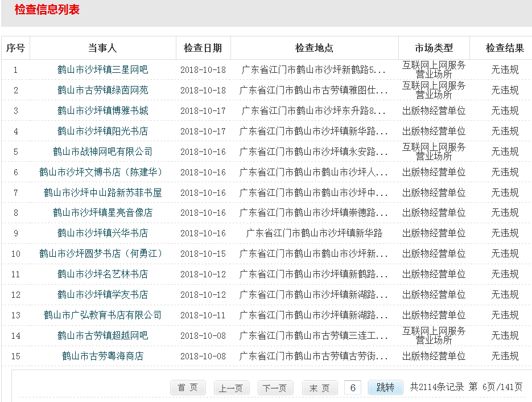Viewport: 532px width, 402px height.
Task: Click the 检查结果 column header
Action: point(505,48)
